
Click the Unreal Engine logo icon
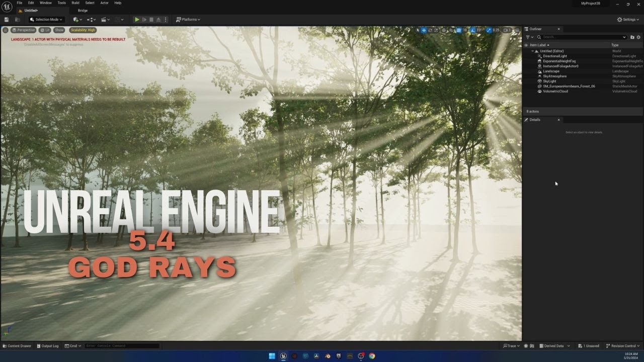[7, 7]
